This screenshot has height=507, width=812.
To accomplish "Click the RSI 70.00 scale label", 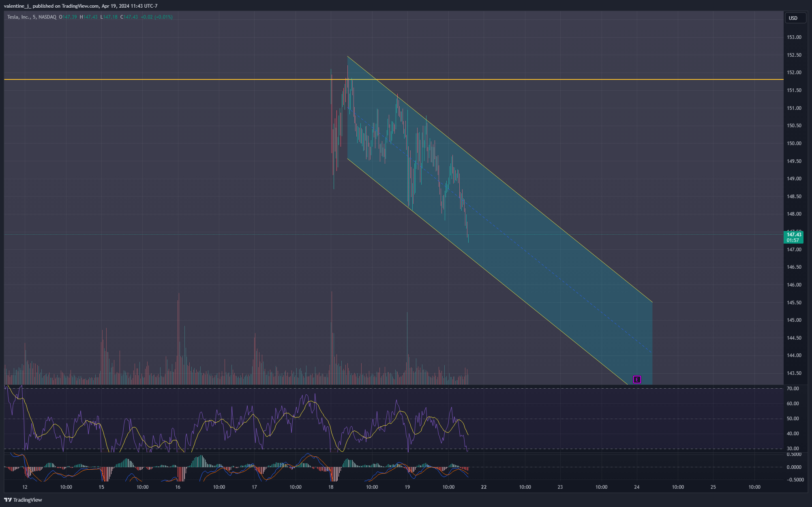I will pos(793,389).
